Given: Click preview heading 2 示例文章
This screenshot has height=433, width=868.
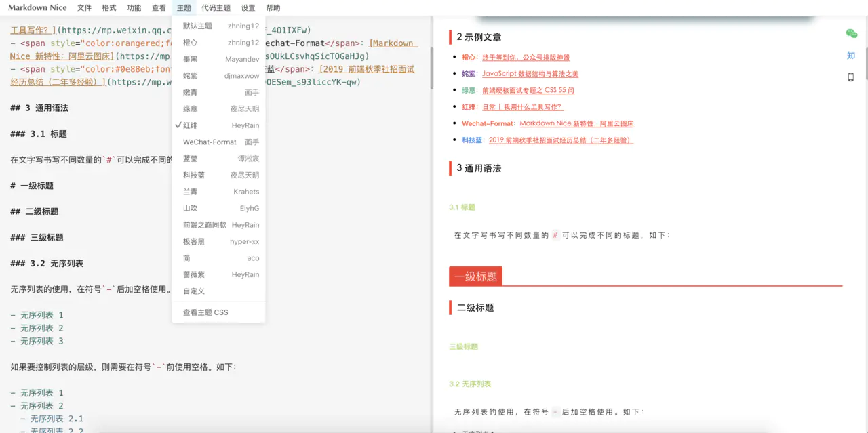Looking at the screenshot, I should tap(479, 37).
